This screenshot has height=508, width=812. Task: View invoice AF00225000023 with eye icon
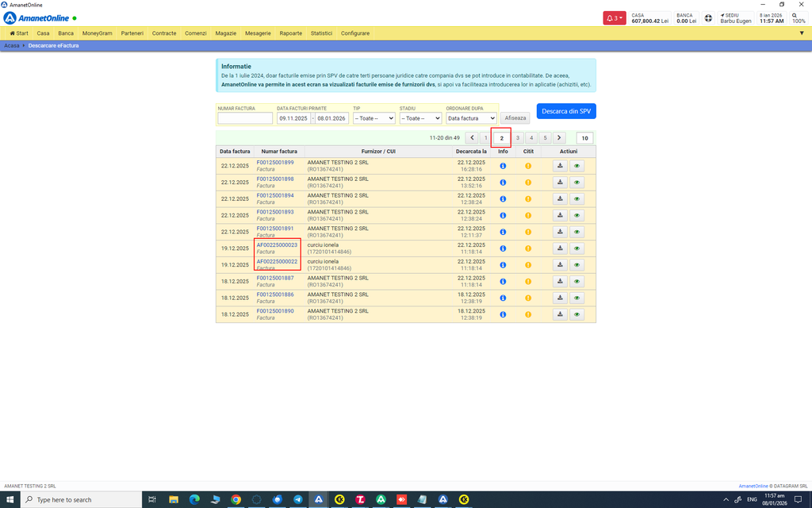tap(577, 248)
